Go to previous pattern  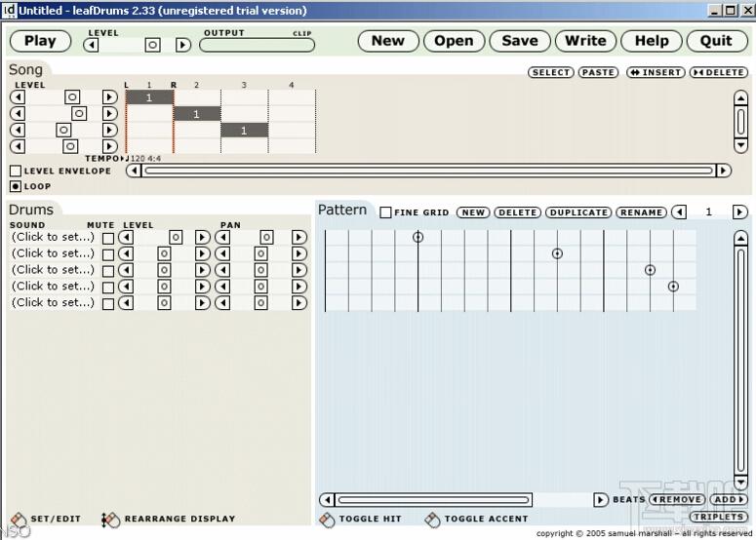[x=679, y=212]
